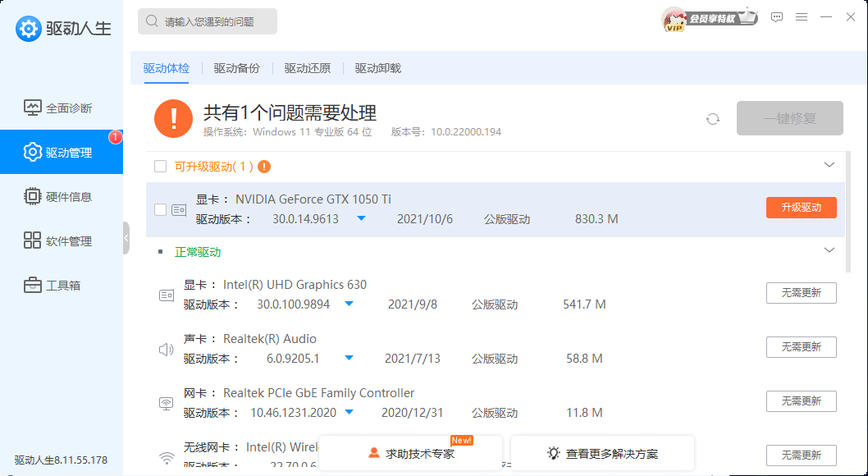The height and width of the screenshot is (476, 868).
Task: Open the VIP member avatar badge
Action: 674,20
